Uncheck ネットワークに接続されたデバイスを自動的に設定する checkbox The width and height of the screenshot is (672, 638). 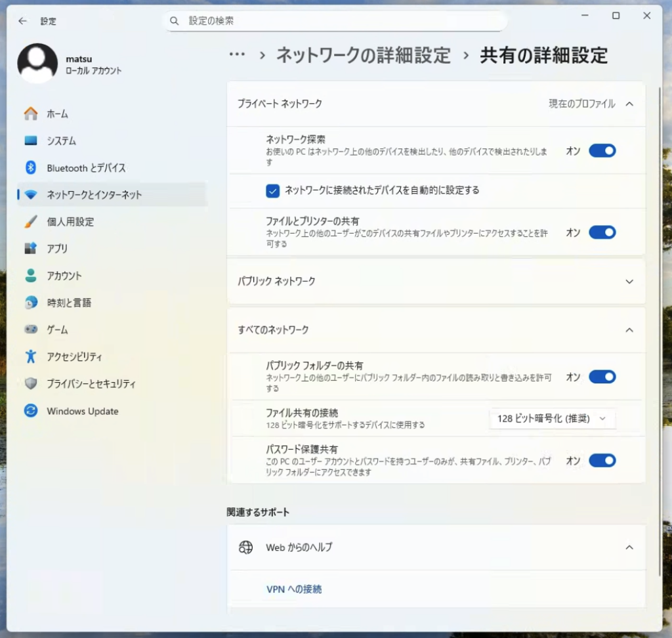click(273, 190)
